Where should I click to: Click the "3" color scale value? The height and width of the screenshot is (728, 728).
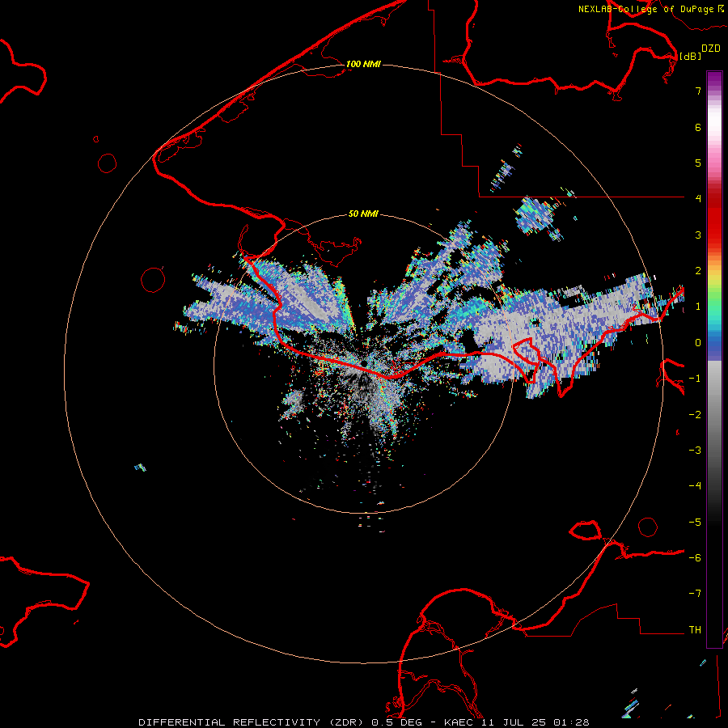(x=698, y=235)
